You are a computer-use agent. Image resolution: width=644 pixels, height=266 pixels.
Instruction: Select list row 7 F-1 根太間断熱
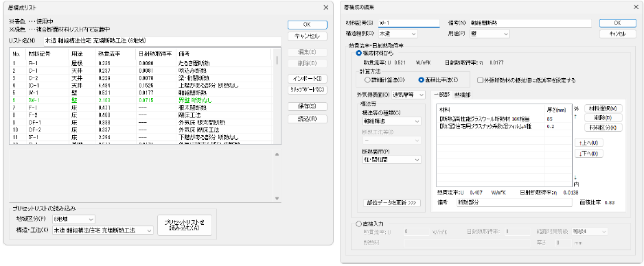click(141, 108)
